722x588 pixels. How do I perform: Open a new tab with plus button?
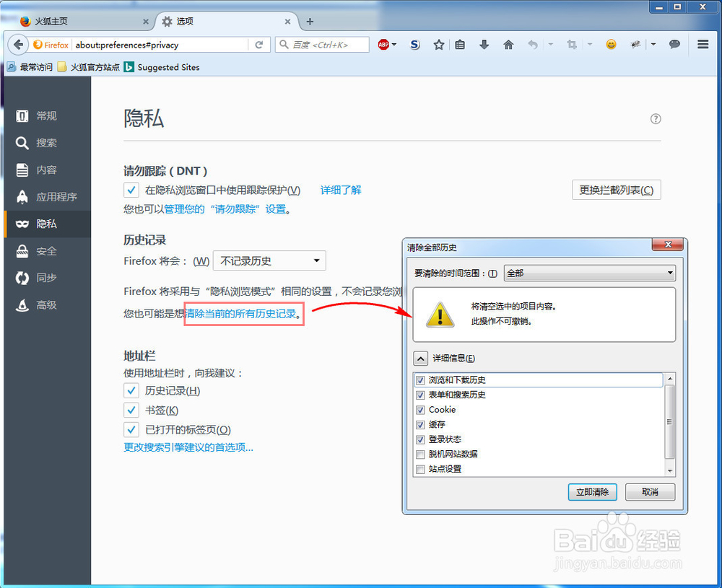(310, 22)
